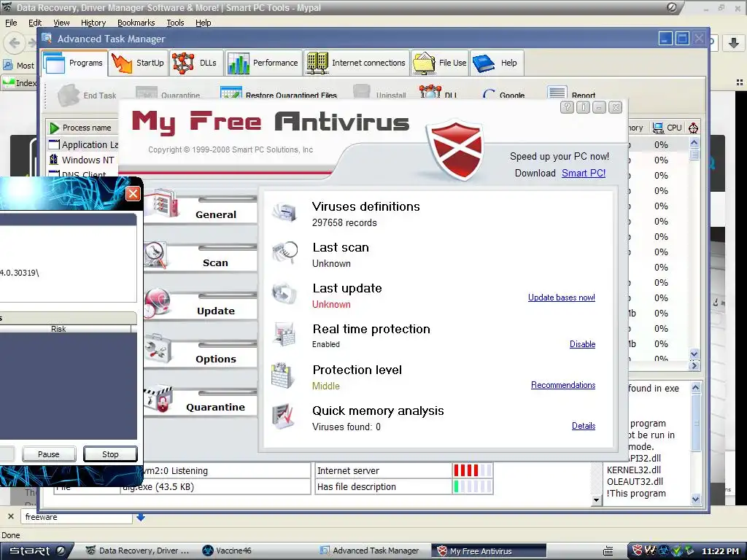Open the Quarantine section in My Free Antivirus
The width and height of the screenshot is (747, 560).
coord(201,402)
